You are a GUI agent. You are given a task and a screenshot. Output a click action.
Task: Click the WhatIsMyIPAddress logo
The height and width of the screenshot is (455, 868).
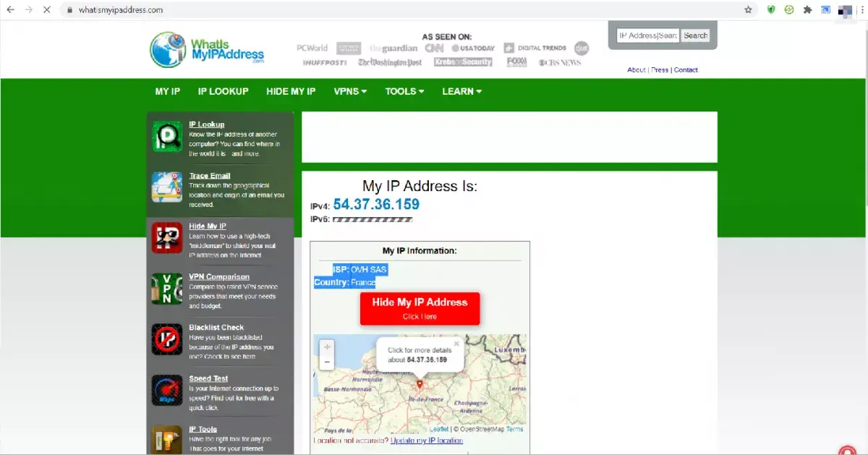(x=208, y=49)
